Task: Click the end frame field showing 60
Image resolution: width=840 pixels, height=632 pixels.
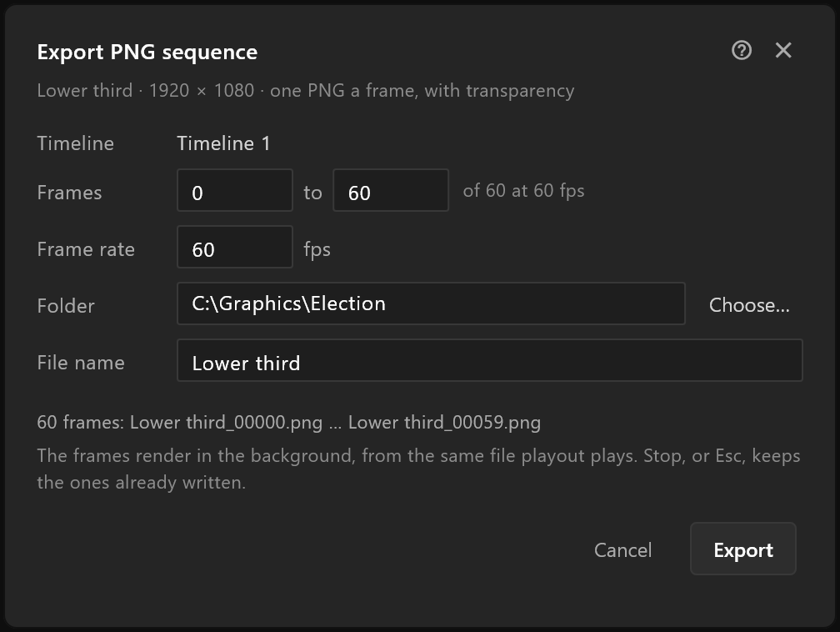Action: coord(391,190)
